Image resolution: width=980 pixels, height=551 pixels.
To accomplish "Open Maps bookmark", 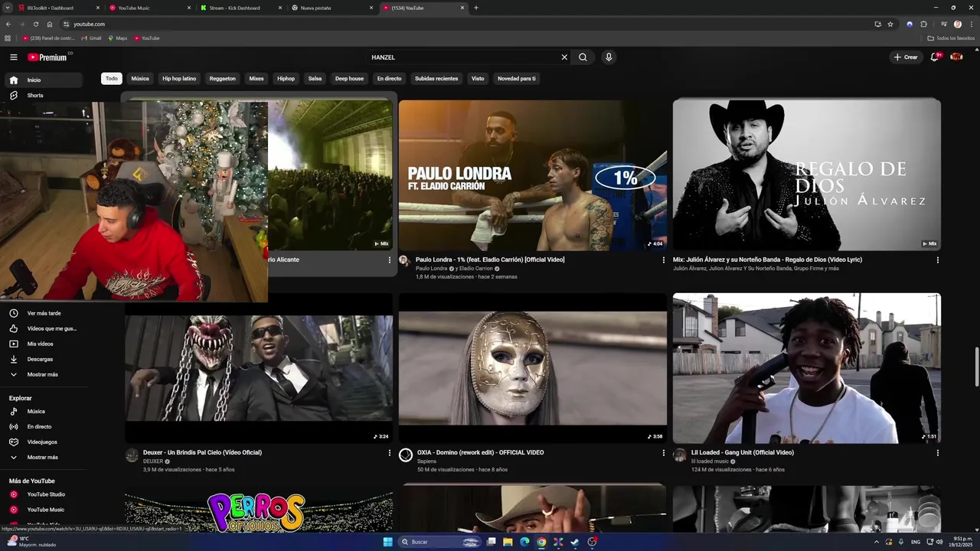I will point(117,38).
